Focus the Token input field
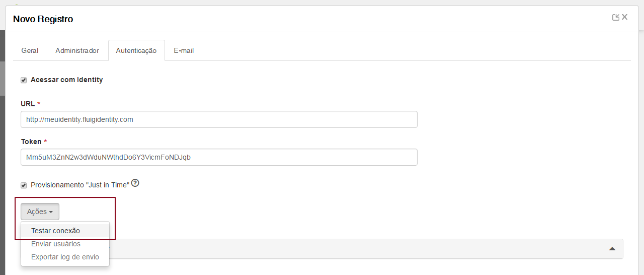Viewport: 644px width, 275px height. pos(219,157)
